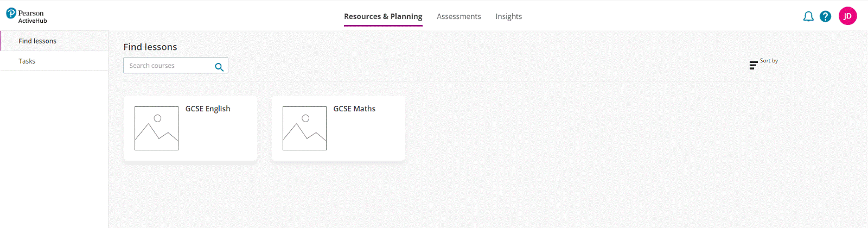This screenshot has height=228, width=868.
Task: Click the ActiveHub brand text
Action: pos(33,21)
